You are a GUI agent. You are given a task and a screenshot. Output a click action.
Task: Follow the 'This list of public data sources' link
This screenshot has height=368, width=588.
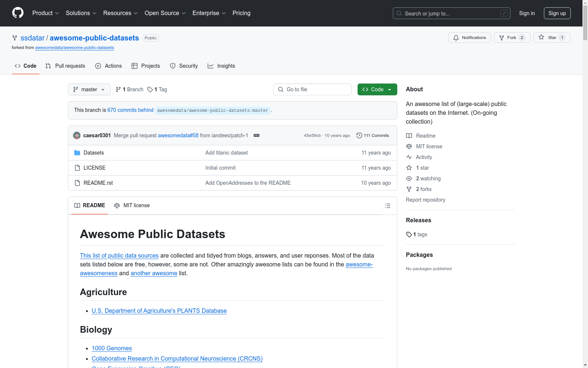click(x=119, y=255)
